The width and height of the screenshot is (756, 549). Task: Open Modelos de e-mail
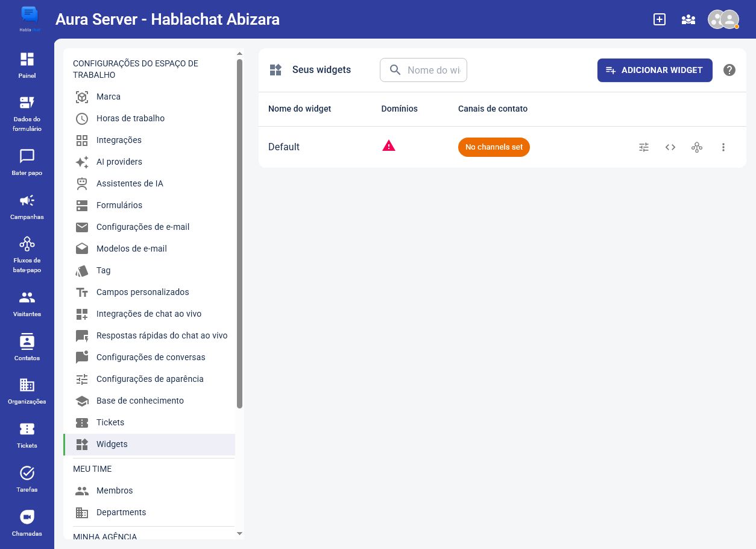coord(150,249)
